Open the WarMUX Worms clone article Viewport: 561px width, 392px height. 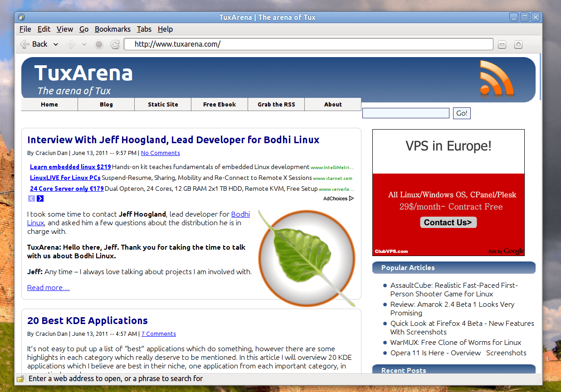click(x=456, y=342)
